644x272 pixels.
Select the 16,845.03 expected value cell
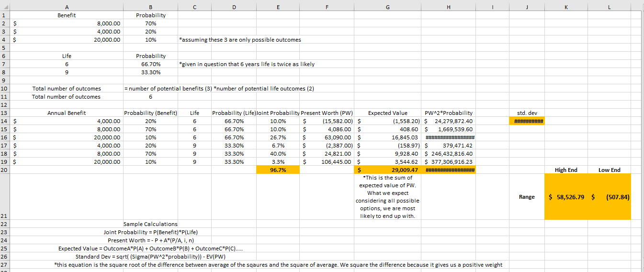[x=387, y=137]
